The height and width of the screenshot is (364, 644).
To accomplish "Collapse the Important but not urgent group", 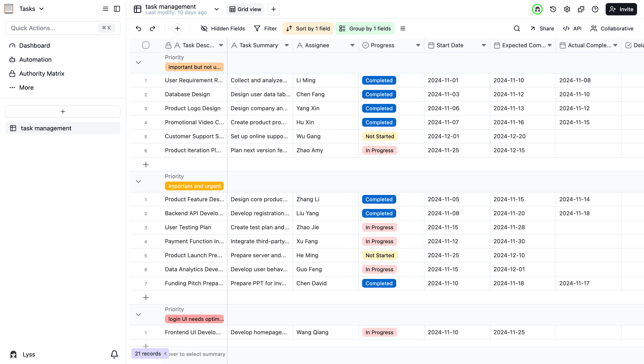I will 138,63.
